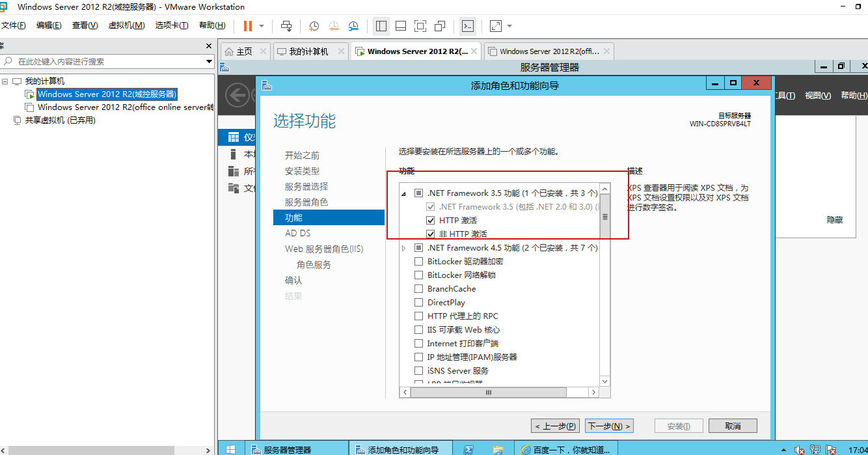Click 上一步(P) button in wizard

click(x=555, y=426)
